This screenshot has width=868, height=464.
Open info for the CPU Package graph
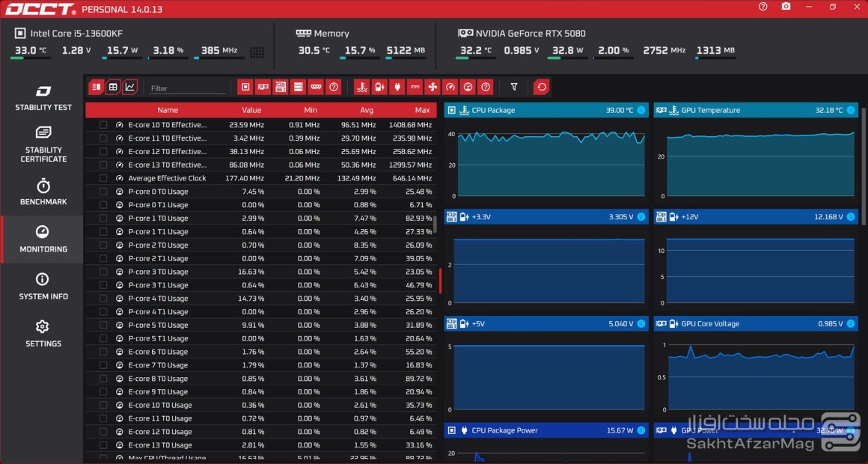point(641,110)
